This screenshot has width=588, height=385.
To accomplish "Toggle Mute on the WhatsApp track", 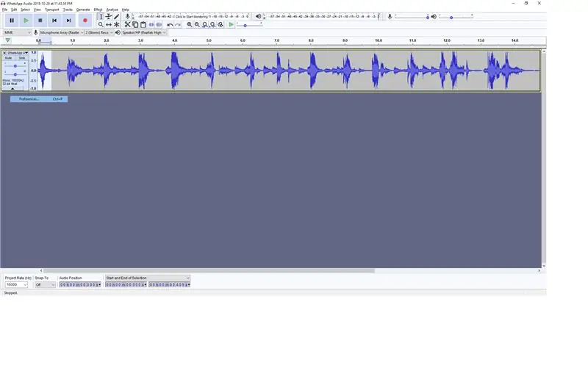I will [8, 58].
